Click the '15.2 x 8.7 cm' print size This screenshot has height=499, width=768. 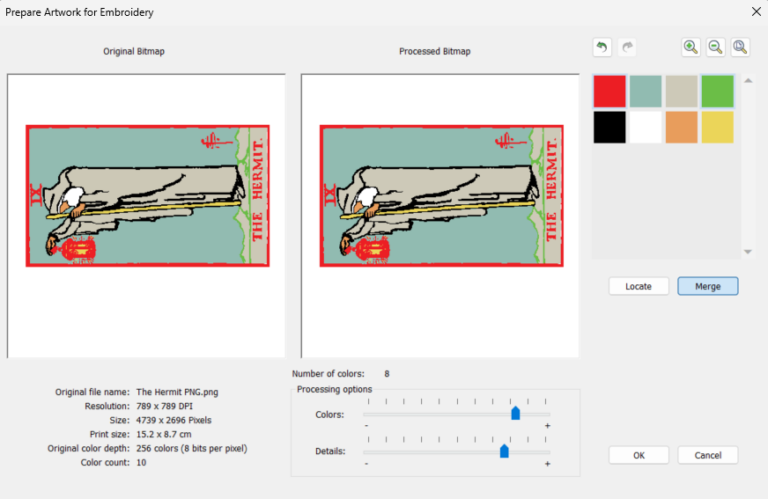point(164,434)
